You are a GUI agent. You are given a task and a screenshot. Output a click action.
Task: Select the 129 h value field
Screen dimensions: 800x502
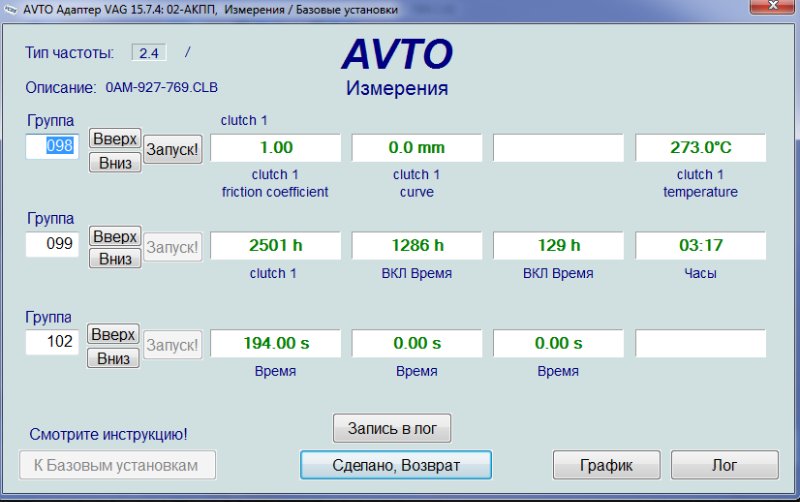[559, 246]
